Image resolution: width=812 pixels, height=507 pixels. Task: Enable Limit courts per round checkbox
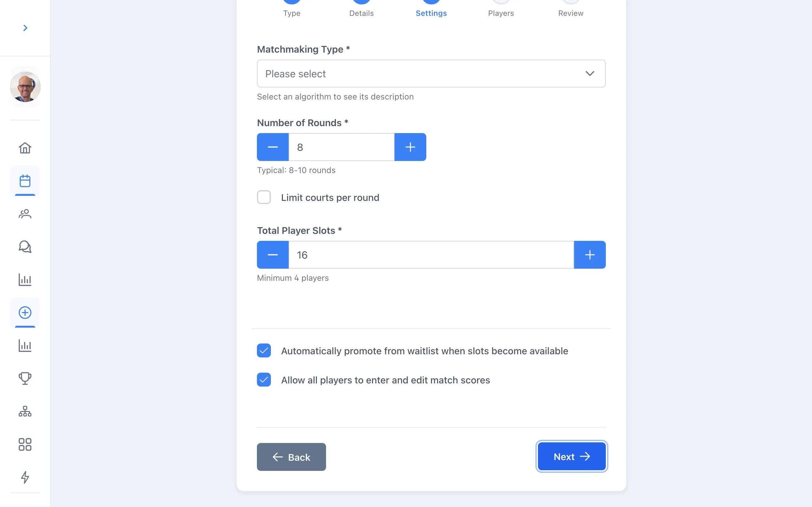[x=264, y=197]
